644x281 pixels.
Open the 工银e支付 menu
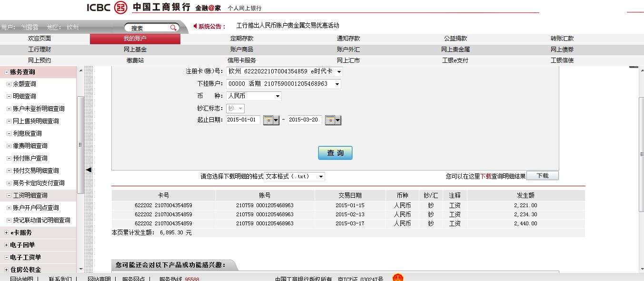point(456,60)
